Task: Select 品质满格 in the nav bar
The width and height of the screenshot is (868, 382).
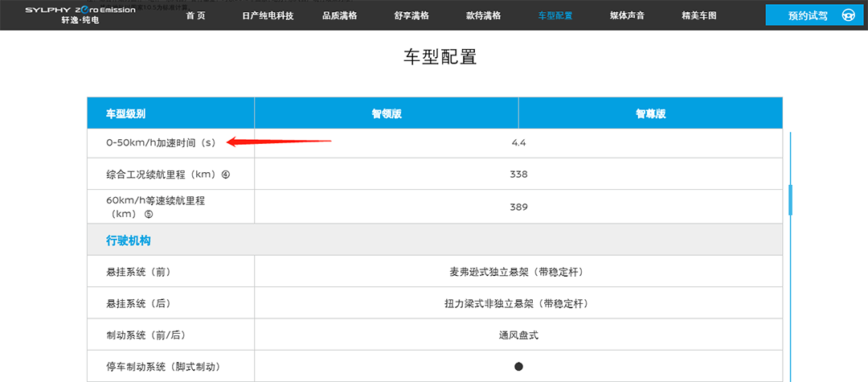Action: (x=339, y=15)
